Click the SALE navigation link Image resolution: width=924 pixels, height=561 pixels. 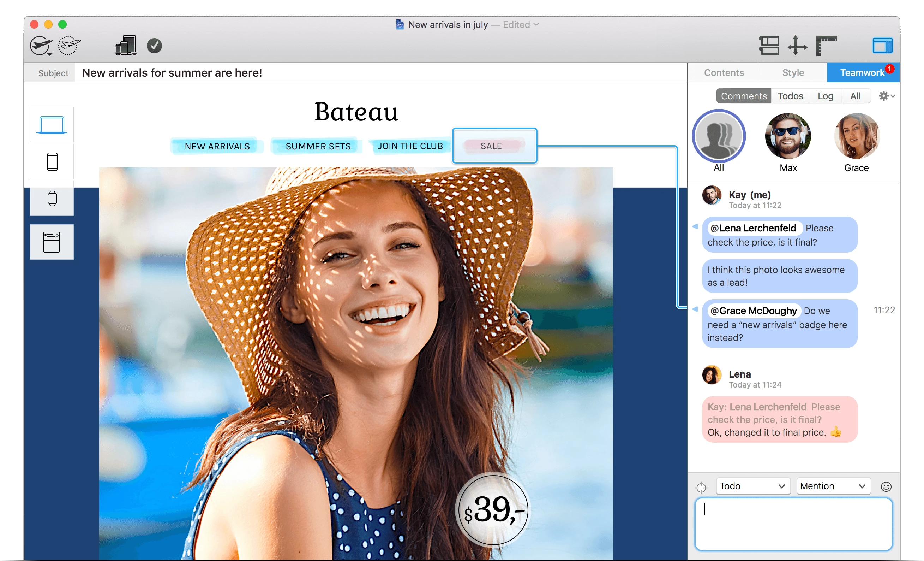[491, 146]
